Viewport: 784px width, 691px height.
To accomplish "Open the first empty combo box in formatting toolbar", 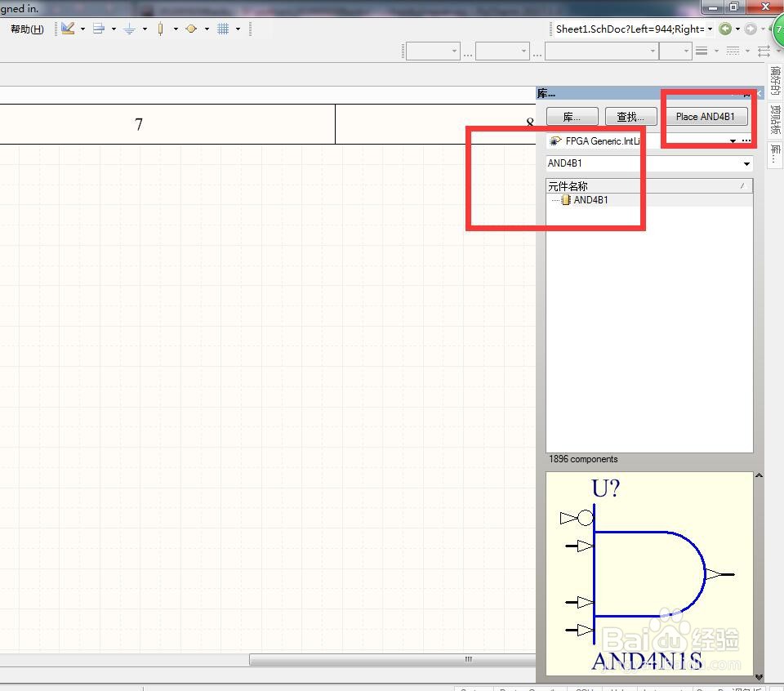I will pyautogui.click(x=433, y=51).
